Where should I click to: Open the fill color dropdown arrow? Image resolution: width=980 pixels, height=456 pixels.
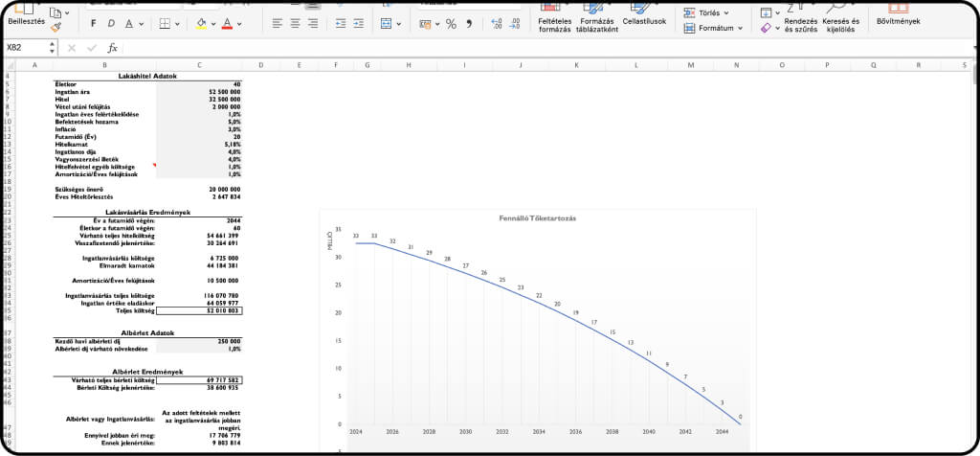(213, 23)
